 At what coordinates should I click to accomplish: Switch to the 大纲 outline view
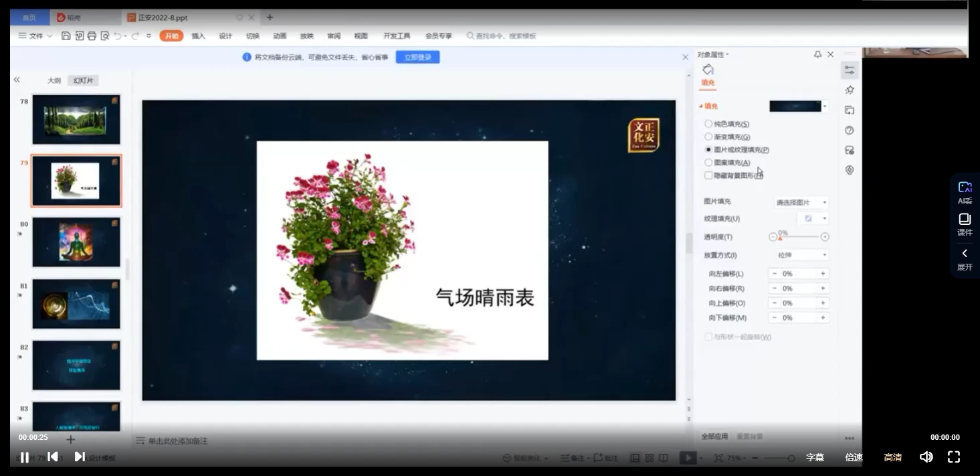click(x=54, y=80)
